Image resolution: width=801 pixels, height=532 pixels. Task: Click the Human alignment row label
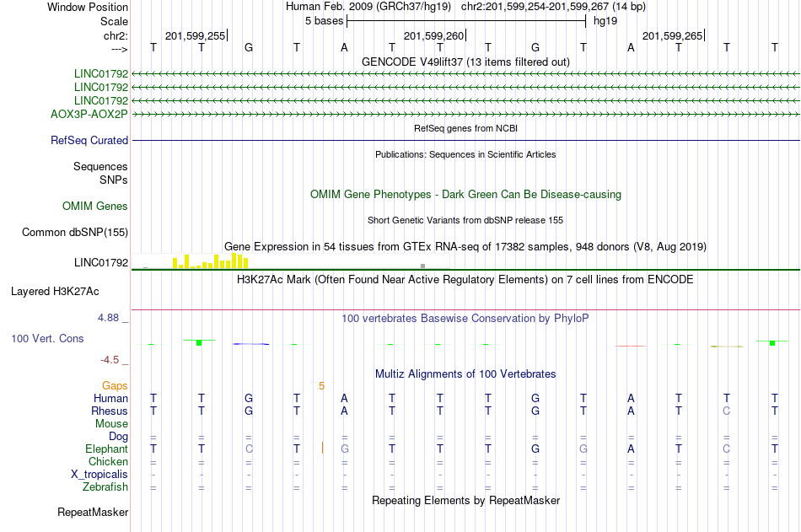[x=110, y=398]
